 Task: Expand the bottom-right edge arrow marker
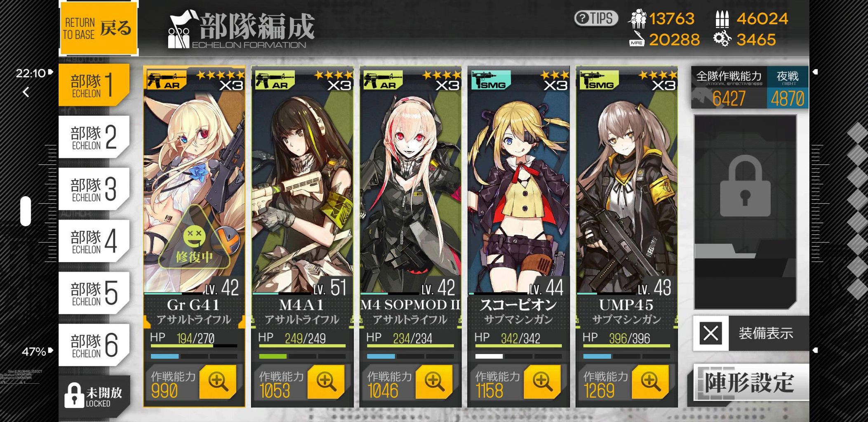pyautogui.click(x=815, y=350)
